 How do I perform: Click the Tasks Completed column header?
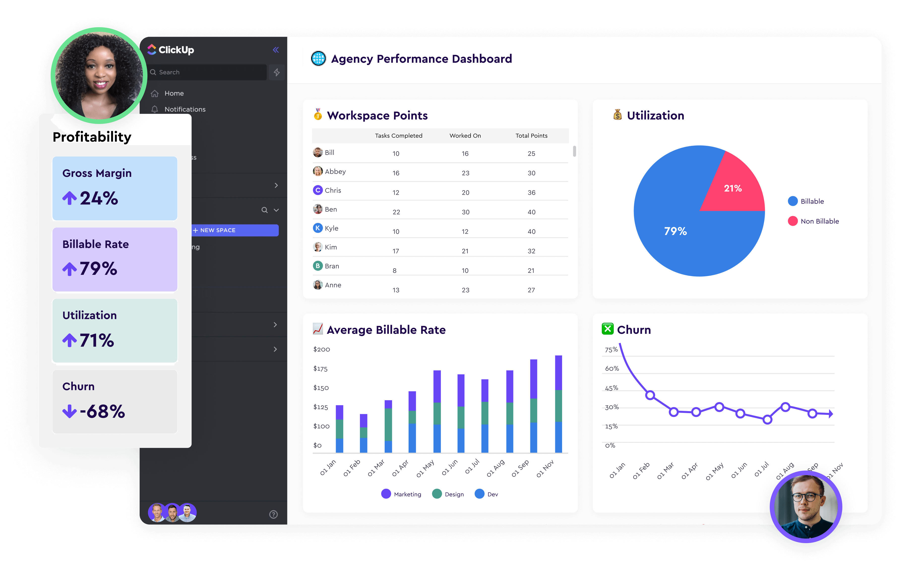[399, 136]
